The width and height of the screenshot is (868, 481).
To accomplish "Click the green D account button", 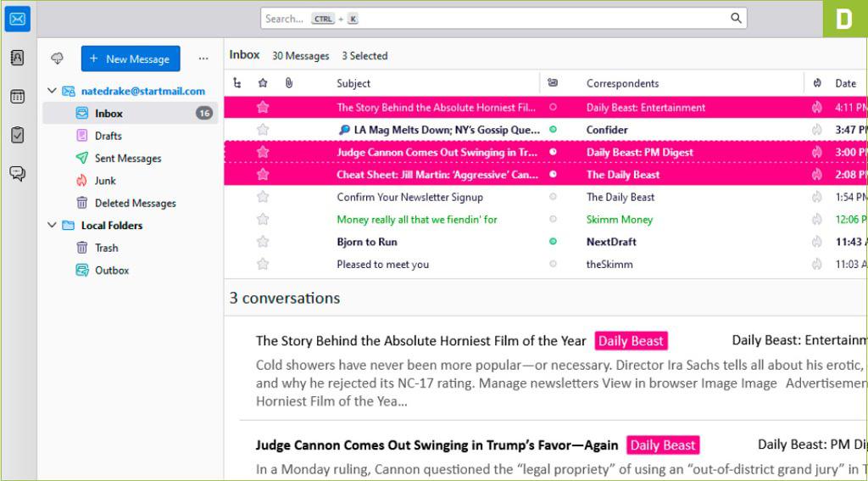I will [x=845, y=19].
